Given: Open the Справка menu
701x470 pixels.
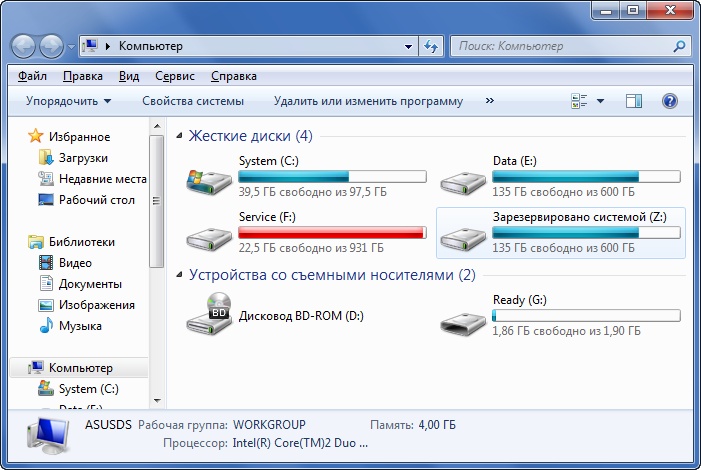Looking at the screenshot, I should (x=234, y=76).
